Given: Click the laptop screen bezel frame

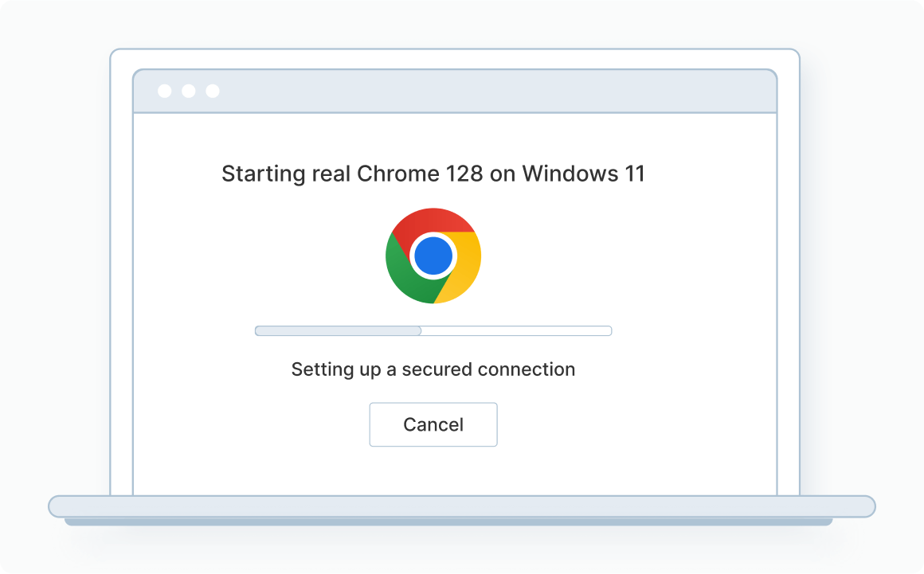Looking at the screenshot, I should (x=121, y=279).
